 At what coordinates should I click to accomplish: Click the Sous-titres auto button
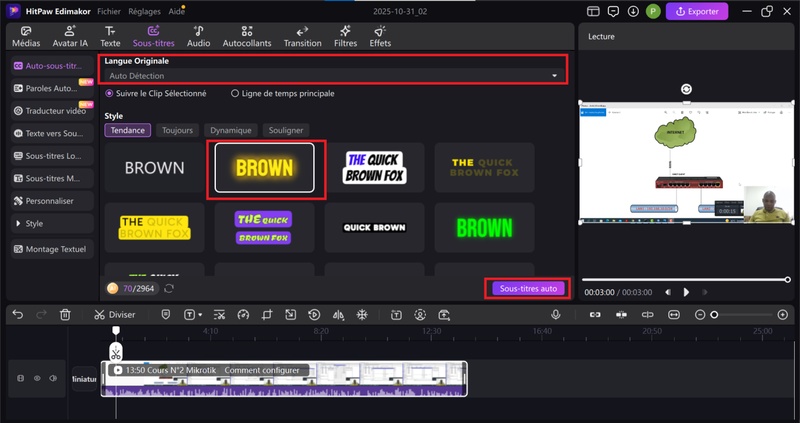pos(528,288)
